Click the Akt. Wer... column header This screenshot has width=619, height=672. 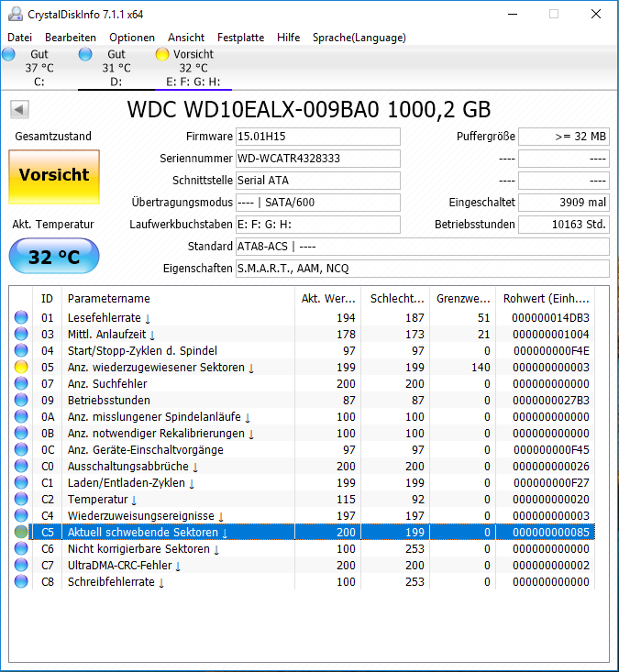[x=328, y=298]
